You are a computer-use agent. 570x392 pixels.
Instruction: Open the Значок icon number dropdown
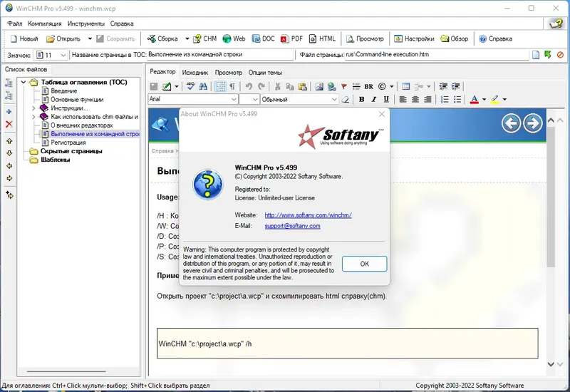tap(63, 56)
